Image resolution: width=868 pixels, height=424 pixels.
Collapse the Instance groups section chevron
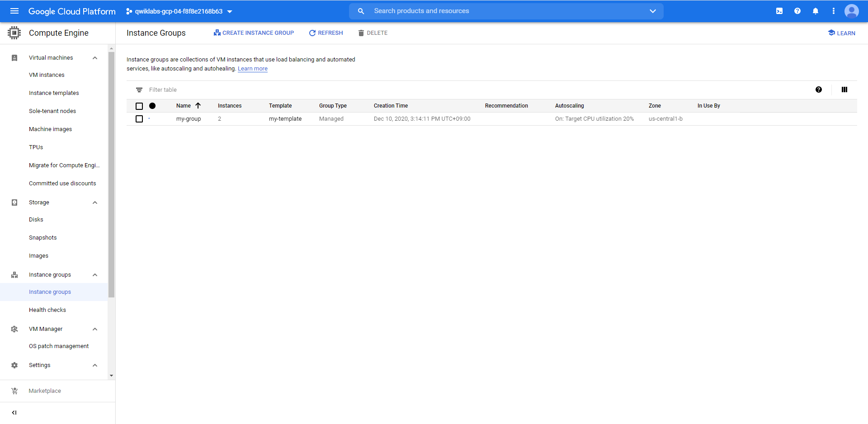coord(95,275)
